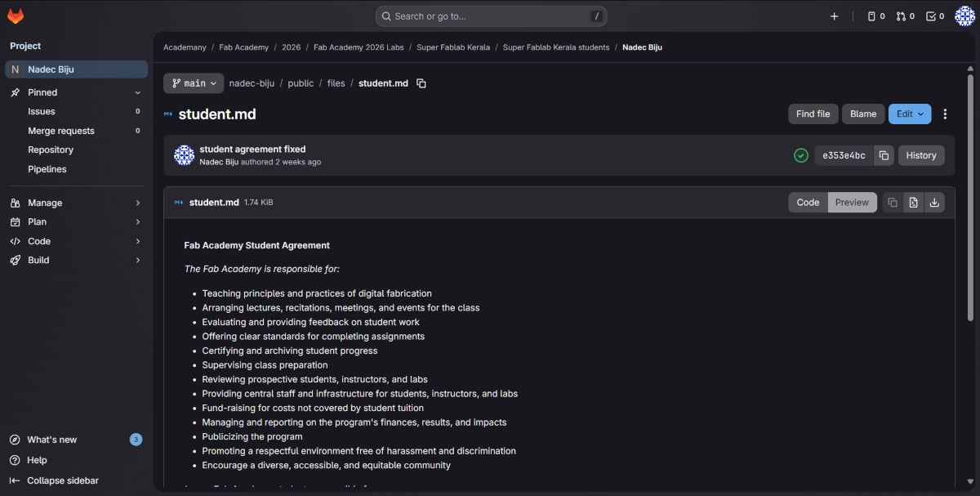
Task: Expand the Manage sidebar section
Action: click(x=73, y=203)
